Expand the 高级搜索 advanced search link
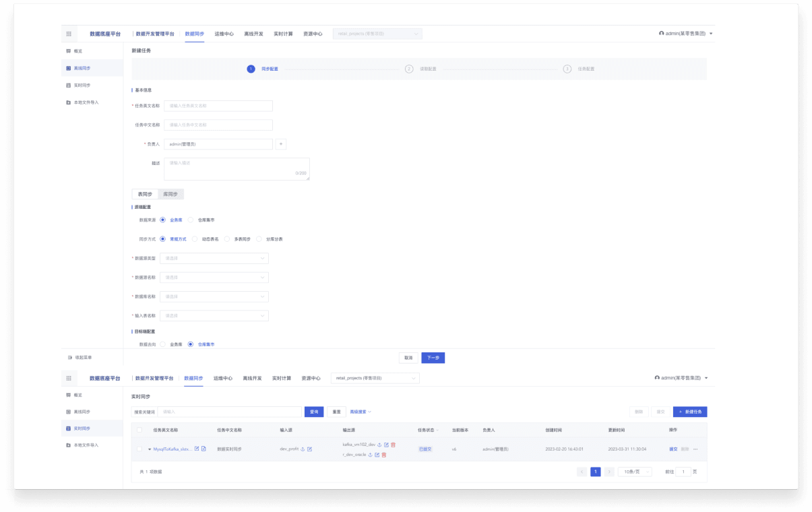 tap(361, 412)
